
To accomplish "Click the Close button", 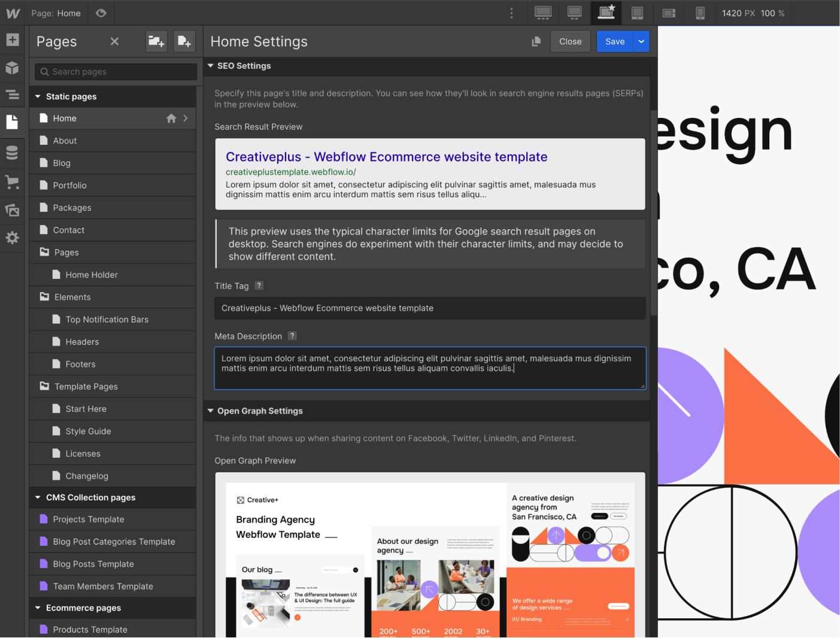I will coord(571,41).
